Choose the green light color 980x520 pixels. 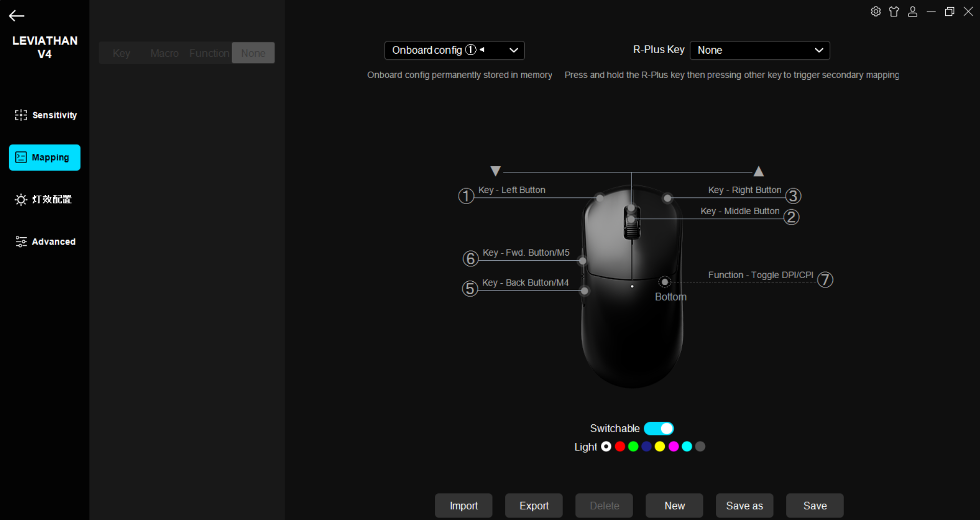click(633, 447)
